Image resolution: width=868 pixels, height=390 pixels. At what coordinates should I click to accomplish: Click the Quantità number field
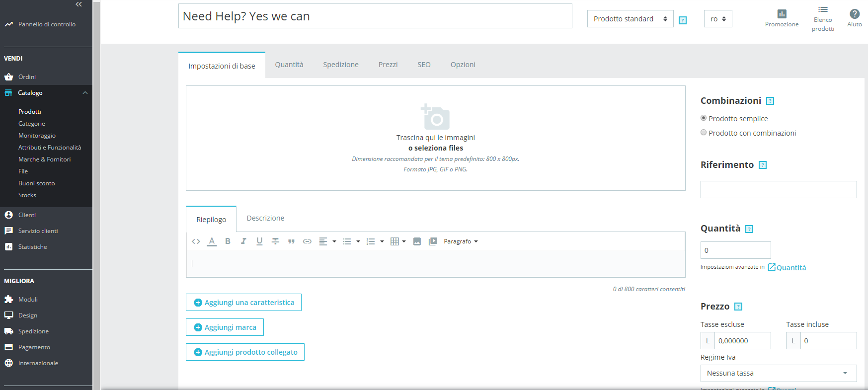[x=735, y=250]
